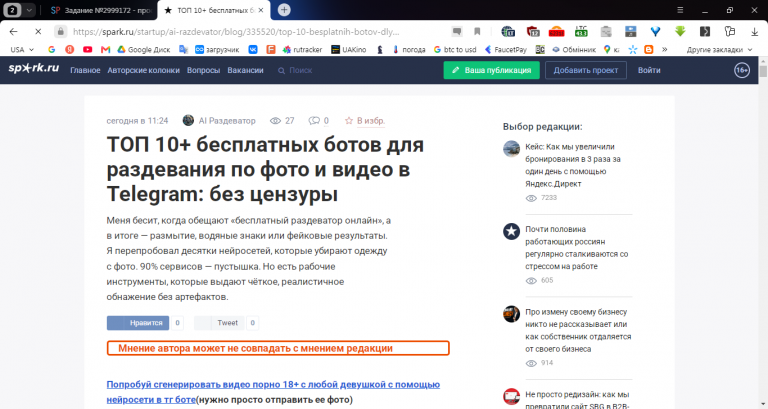The image size is (768, 409).
Task: Click the green download arrow extension
Action: 680,32
